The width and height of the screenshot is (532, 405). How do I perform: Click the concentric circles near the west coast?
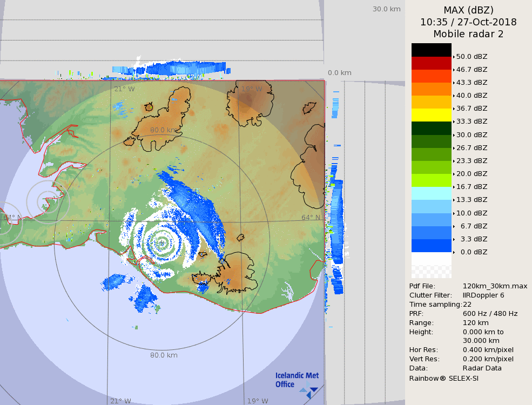(48, 202)
